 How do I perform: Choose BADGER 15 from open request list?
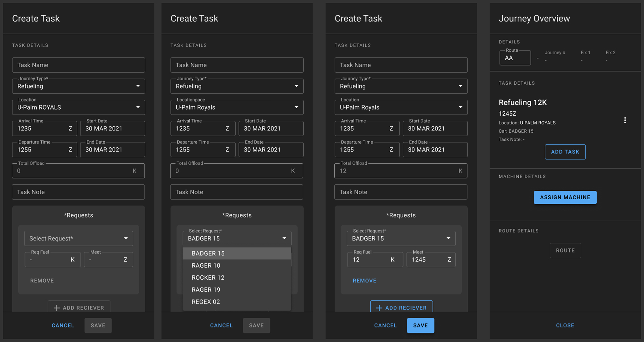coord(237,253)
